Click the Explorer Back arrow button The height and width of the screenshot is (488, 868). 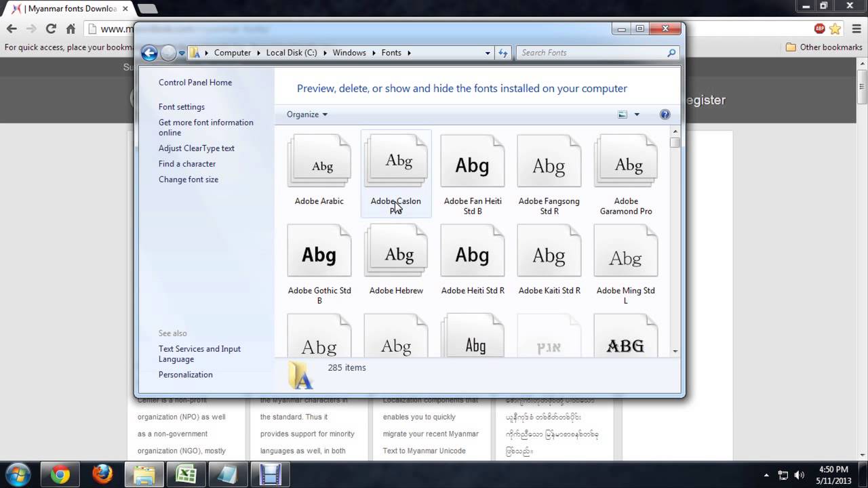pyautogui.click(x=149, y=53)
